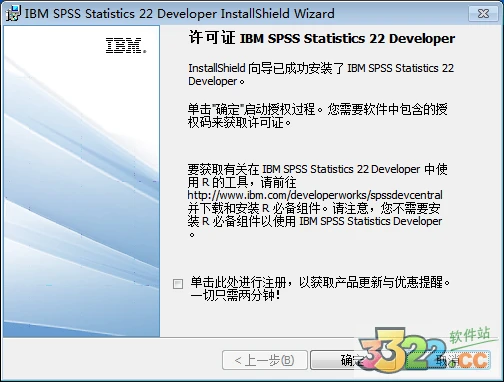Click the line '并下载和安装 R 必备组件'
Image resolution: width=504 pixels, height=382 pixels.
point(254,209)
